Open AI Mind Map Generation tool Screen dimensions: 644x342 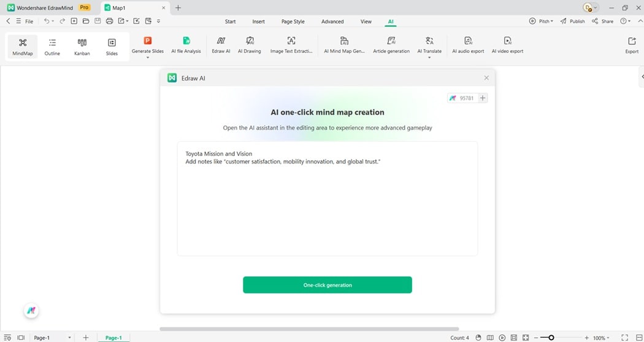[344, 45]
